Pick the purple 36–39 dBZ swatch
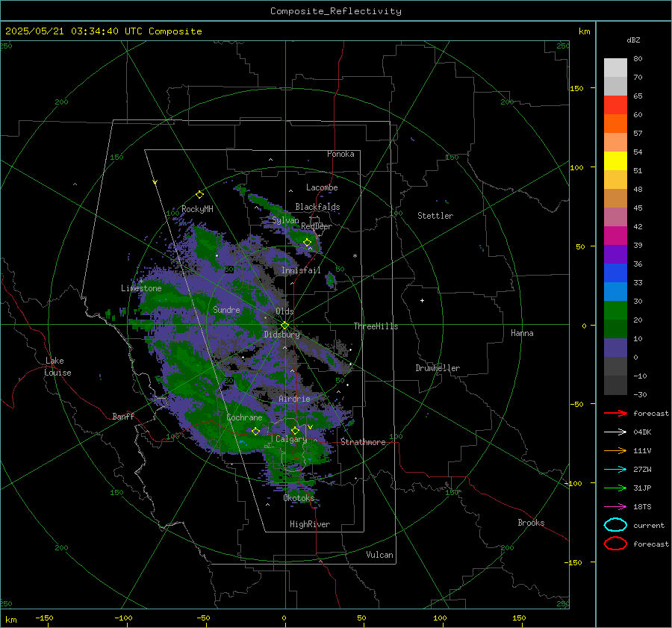This screenshot has height=628, width=672. pyautogui.click(x=615, y=255)
